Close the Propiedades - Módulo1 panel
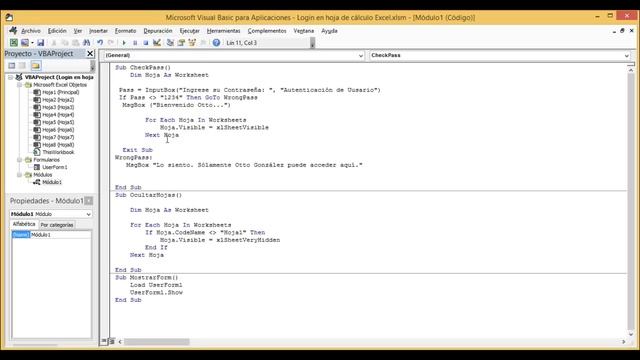The width and height of the screenshot is (640, 360). [89, 200]
